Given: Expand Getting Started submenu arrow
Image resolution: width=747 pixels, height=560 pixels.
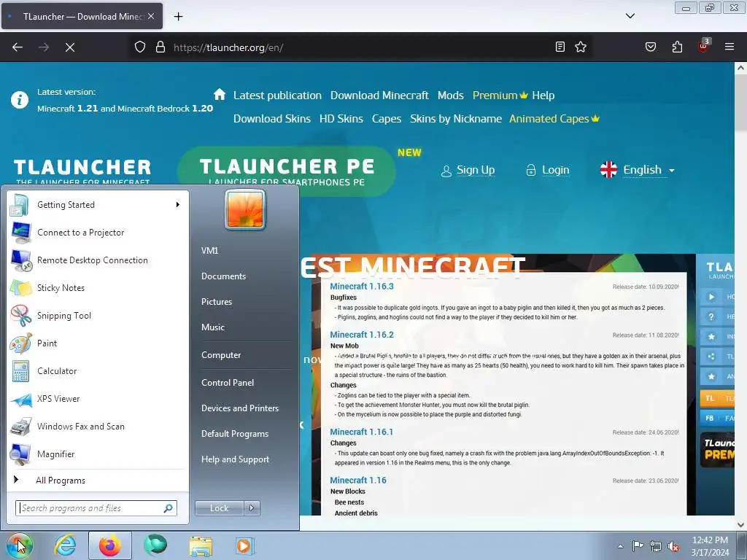Looking at the screenshot, I should pyautogui.click(x=178, y=205).
